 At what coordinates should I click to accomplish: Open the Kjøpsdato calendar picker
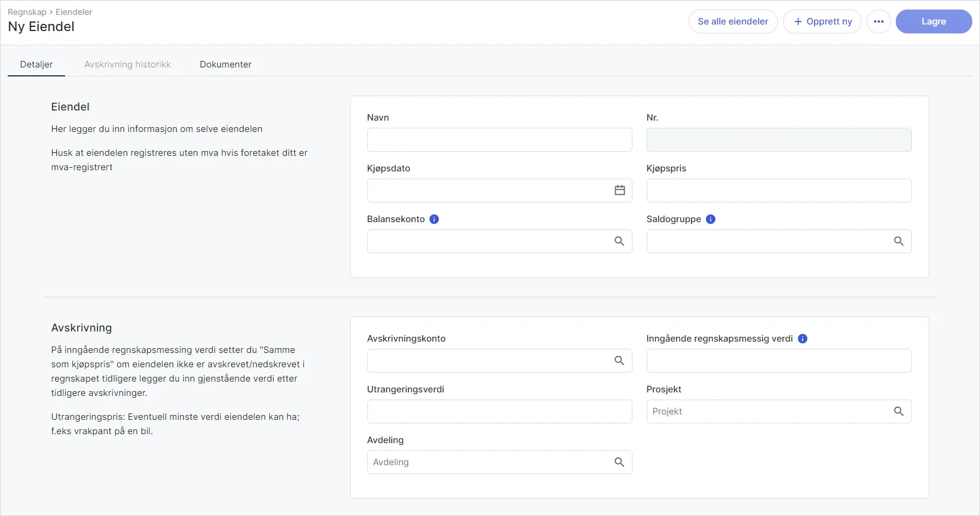pyautogui.click(x=619, y=191)
